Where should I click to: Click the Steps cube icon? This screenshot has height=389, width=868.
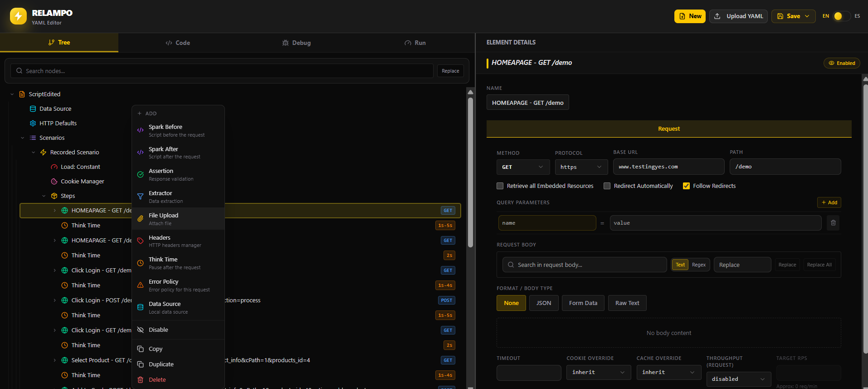coord(54,196)
